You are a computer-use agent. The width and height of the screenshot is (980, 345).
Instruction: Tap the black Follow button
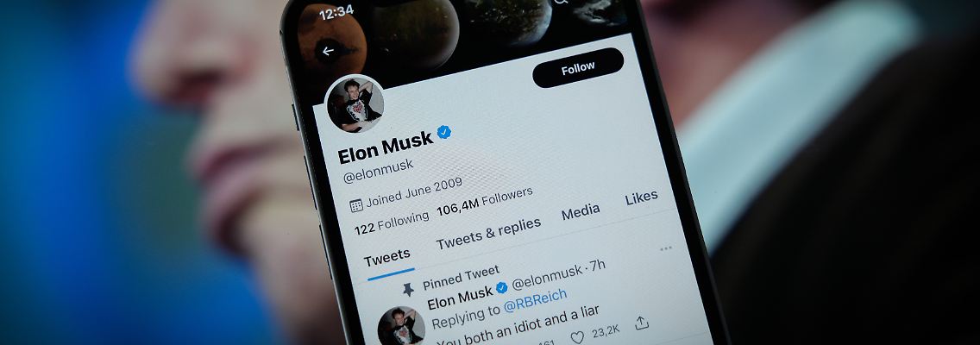click(x=578, y=67)
